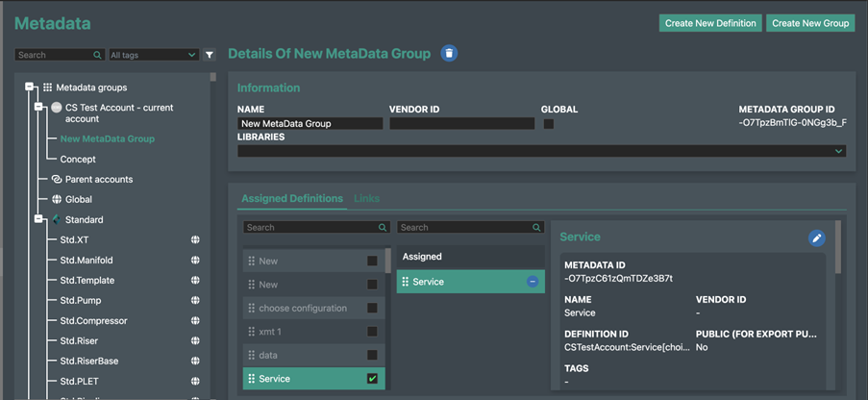Click the search magnifier in the sidebar search
868x400 pixels.
[x=98, y=56]
